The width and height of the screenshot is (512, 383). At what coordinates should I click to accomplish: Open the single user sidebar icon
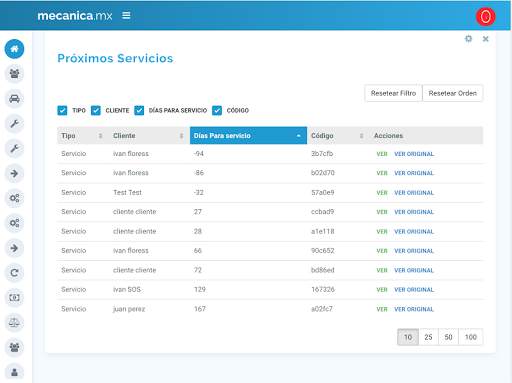click(x=14, y=372)
